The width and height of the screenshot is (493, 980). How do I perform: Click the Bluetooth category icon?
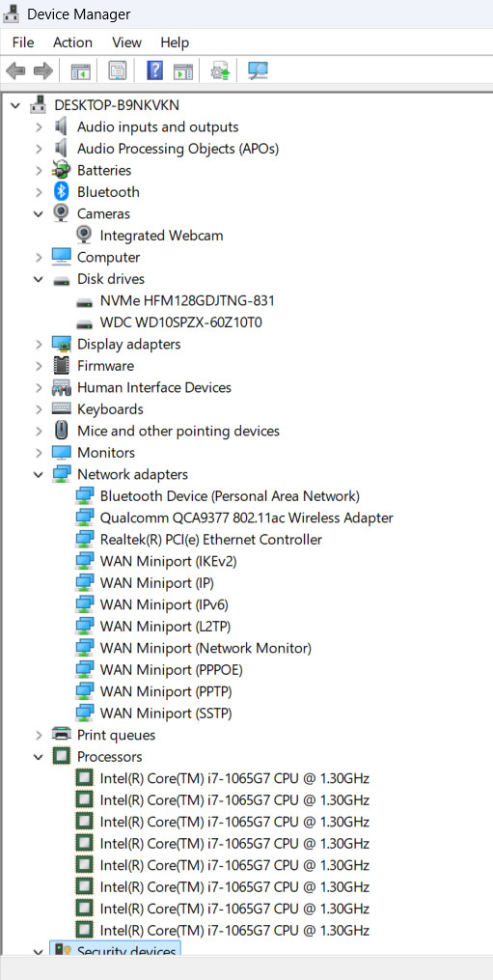[61, 192]
